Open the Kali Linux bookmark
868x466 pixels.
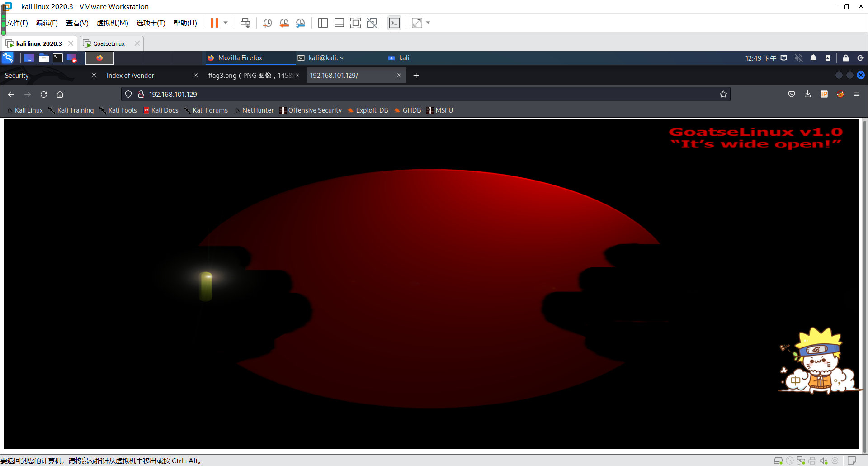coord(25,110)
